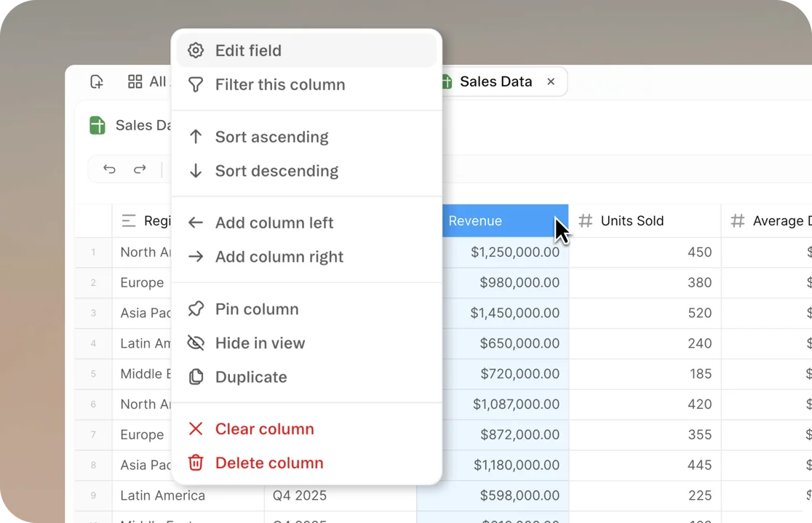Click Delete column in red
This screenshot has width=812, height=523.
pyautogui.click(x=269, y=463)
